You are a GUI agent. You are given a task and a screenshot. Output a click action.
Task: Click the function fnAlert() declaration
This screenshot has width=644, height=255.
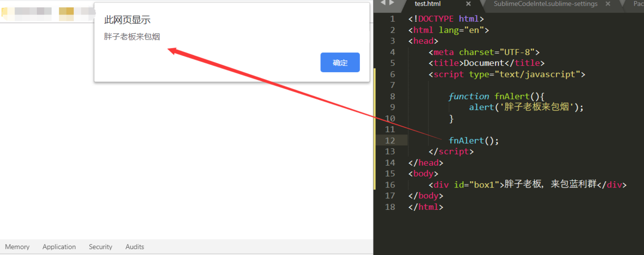click(496, 97)
